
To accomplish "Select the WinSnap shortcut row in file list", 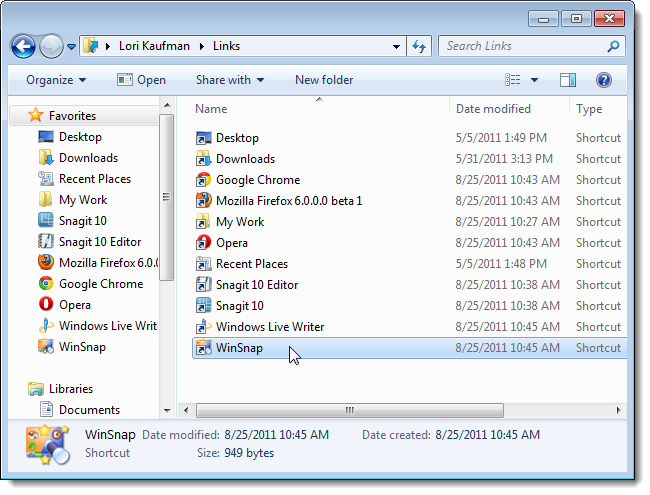I will click(410, 348).
